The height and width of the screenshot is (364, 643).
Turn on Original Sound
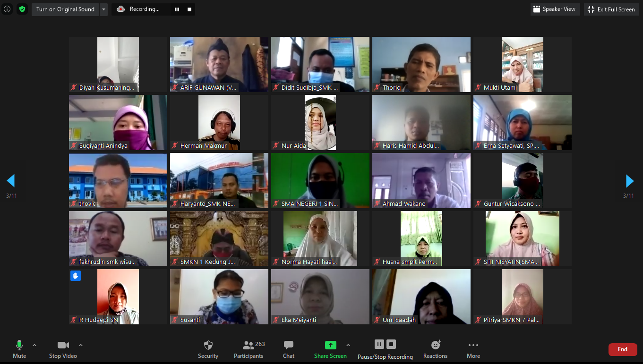[x=65, y=9]
